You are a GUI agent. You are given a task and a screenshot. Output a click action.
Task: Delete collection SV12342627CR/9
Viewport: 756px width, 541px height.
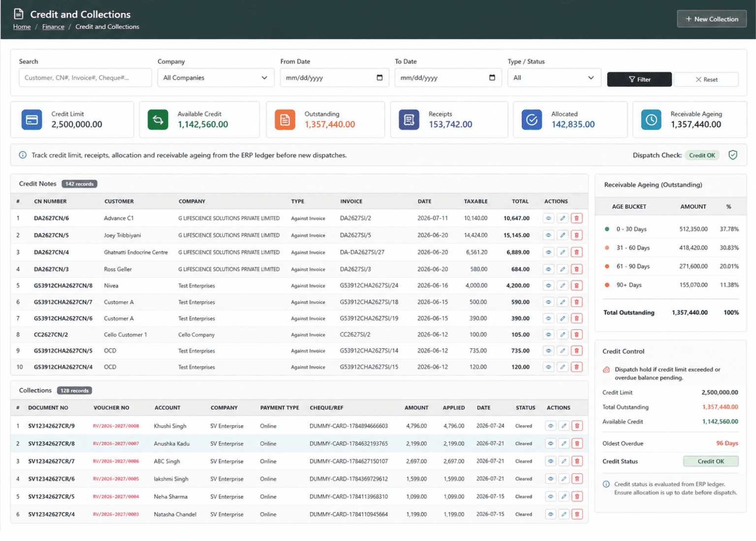(x=577, y=426)
